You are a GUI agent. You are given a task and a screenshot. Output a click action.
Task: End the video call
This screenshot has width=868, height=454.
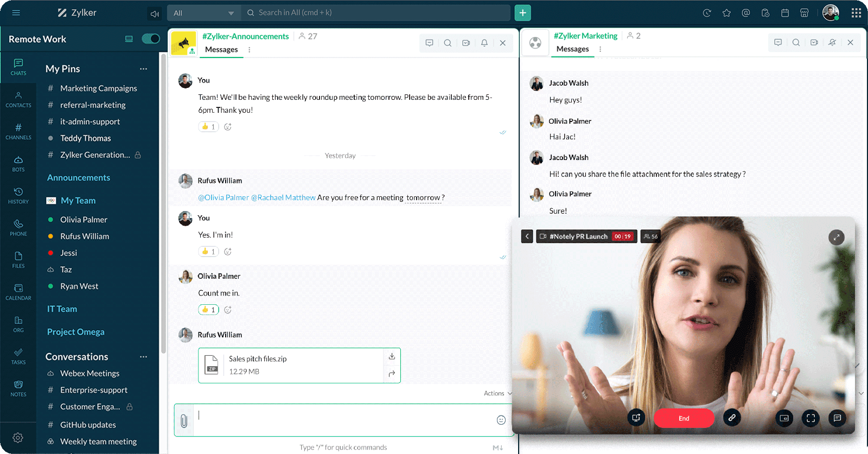pos(684,418)
